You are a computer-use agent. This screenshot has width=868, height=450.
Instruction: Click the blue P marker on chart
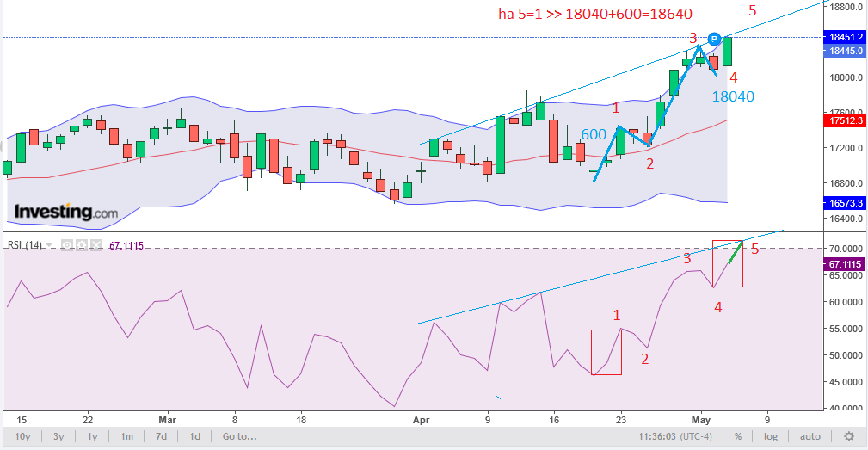pyautogui.click(x=714, y=39)
